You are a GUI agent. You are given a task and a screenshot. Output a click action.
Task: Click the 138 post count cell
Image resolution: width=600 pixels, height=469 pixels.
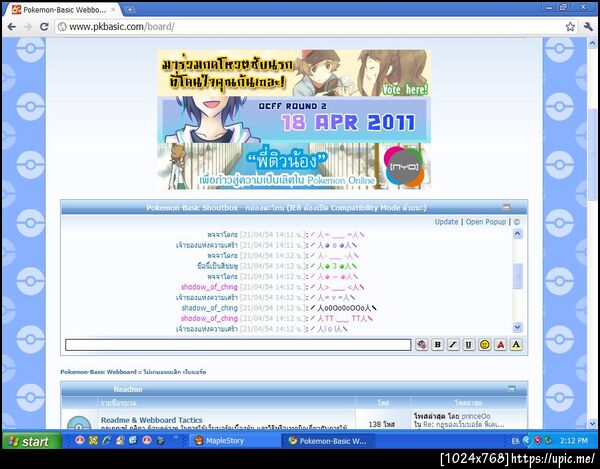tap(382, 420)
